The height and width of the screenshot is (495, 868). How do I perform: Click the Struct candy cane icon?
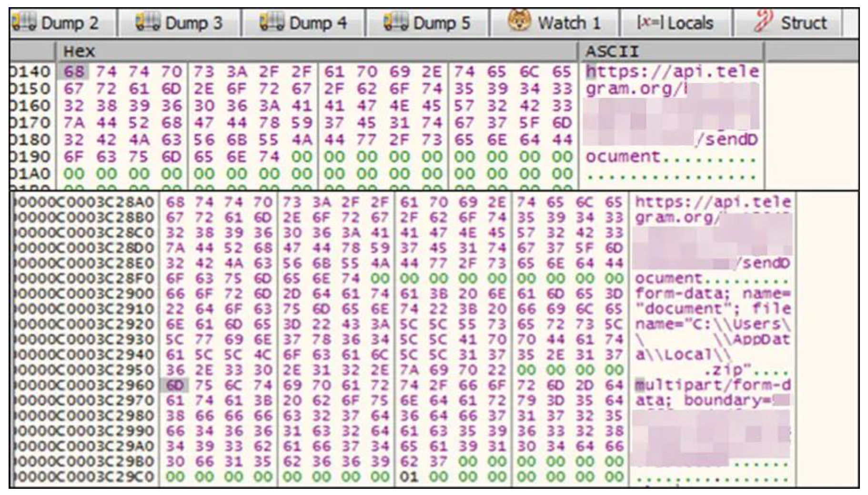(x=762, y=22)
